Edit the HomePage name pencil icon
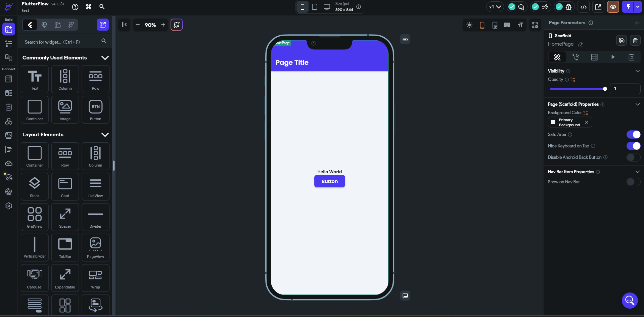The width and height of the screenshot is (644, 317). [x=580, y=44]
